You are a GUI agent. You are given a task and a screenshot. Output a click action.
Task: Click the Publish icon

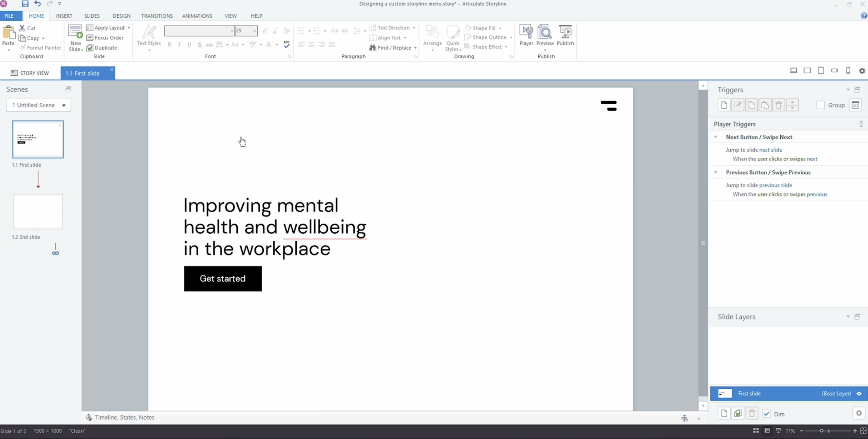coord(565,34)
